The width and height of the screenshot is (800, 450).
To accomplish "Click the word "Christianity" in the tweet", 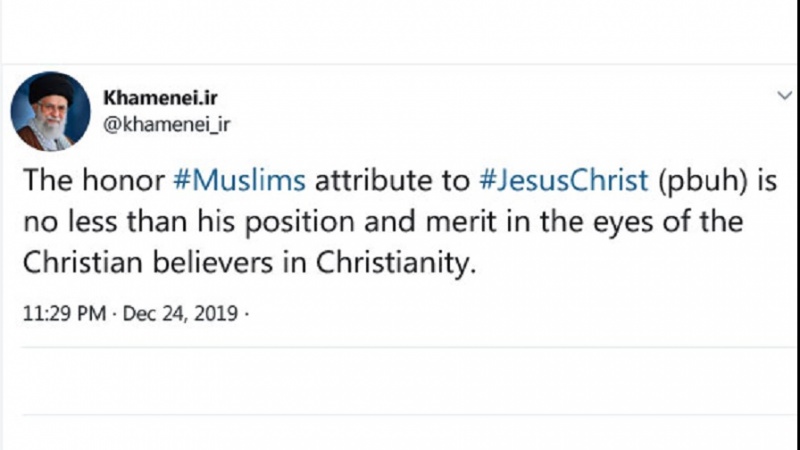I will (395, 264).
